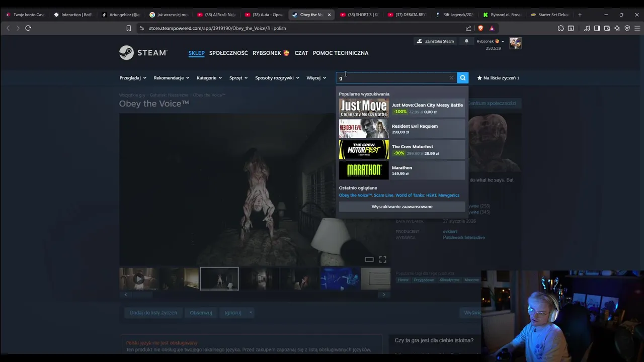Viewport: 644px width, 362px height.
Task: Switch to Starter Set Deluxe tab
Action: click(550, 15)
